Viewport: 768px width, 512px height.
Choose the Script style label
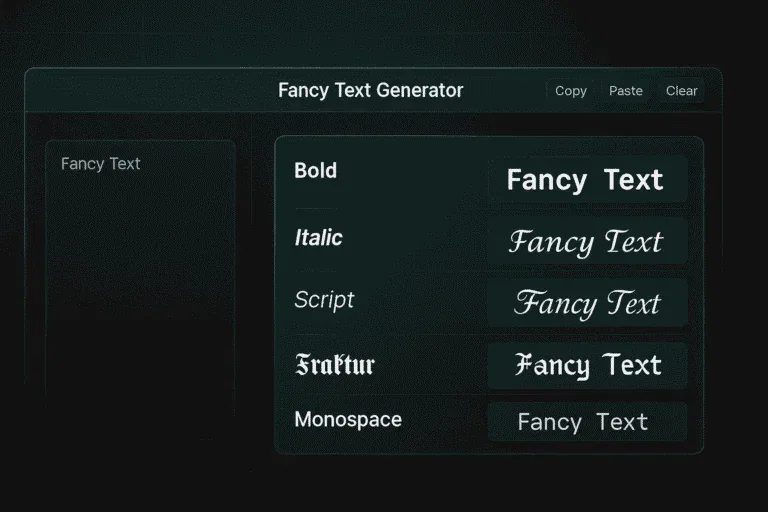(324, 300)
